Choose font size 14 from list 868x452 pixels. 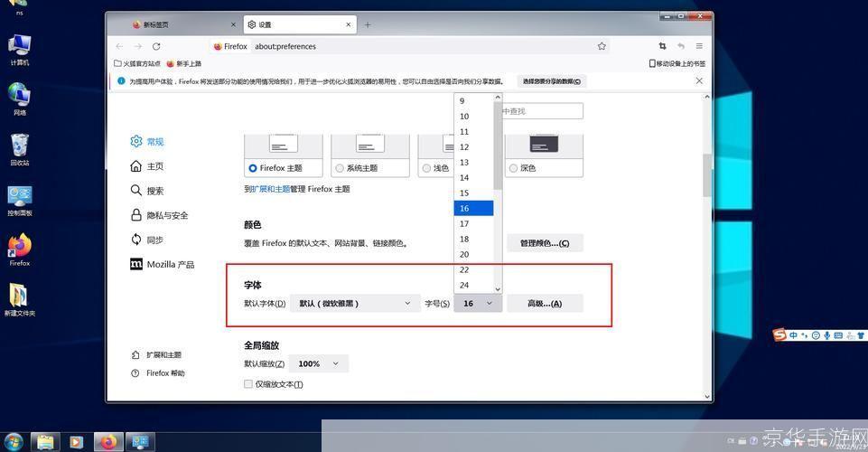coord(473,178)
